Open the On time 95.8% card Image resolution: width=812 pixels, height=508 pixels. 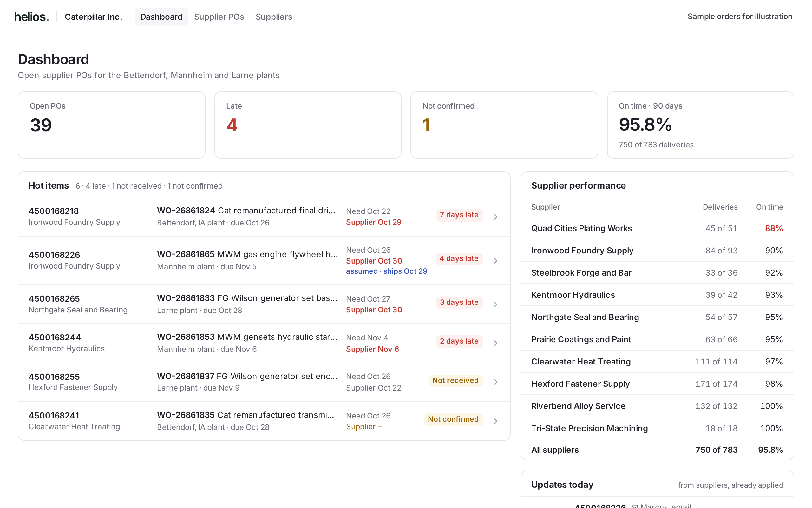click(700, 125)
